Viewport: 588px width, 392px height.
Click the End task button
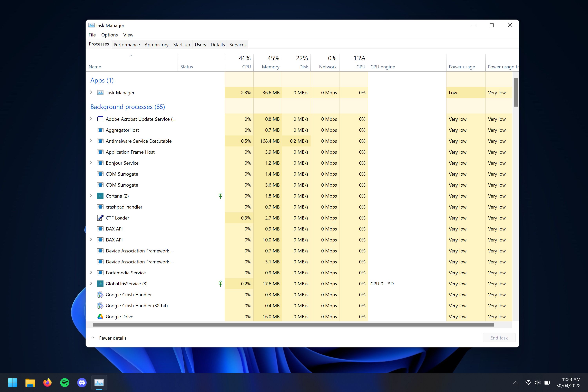coord(499,338)
